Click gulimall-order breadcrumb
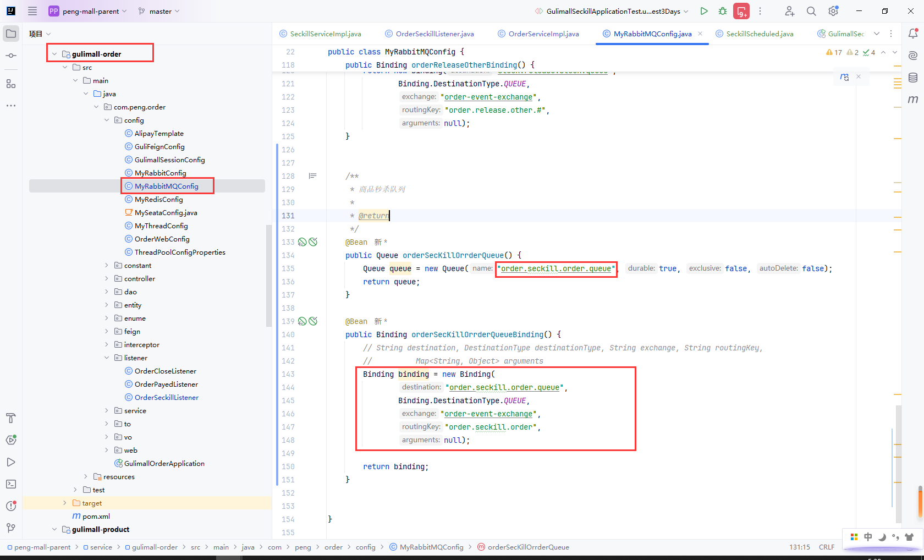Viewport: 924px width, 560px height. [151, 547]
